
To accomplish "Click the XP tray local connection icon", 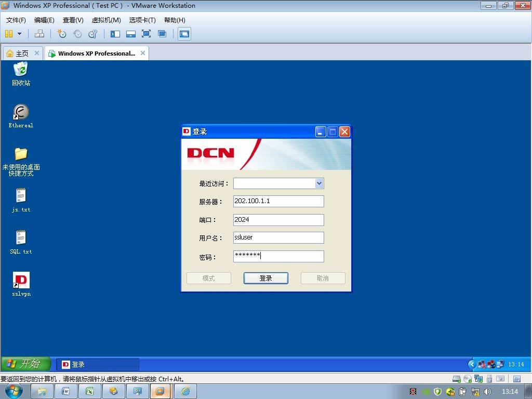I will [500, 364].
